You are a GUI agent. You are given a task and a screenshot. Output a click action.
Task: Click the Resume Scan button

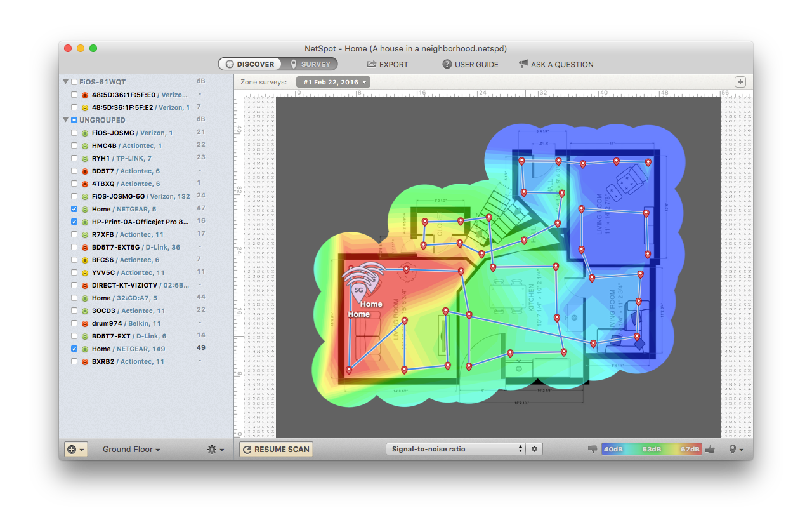pos(276,449)
